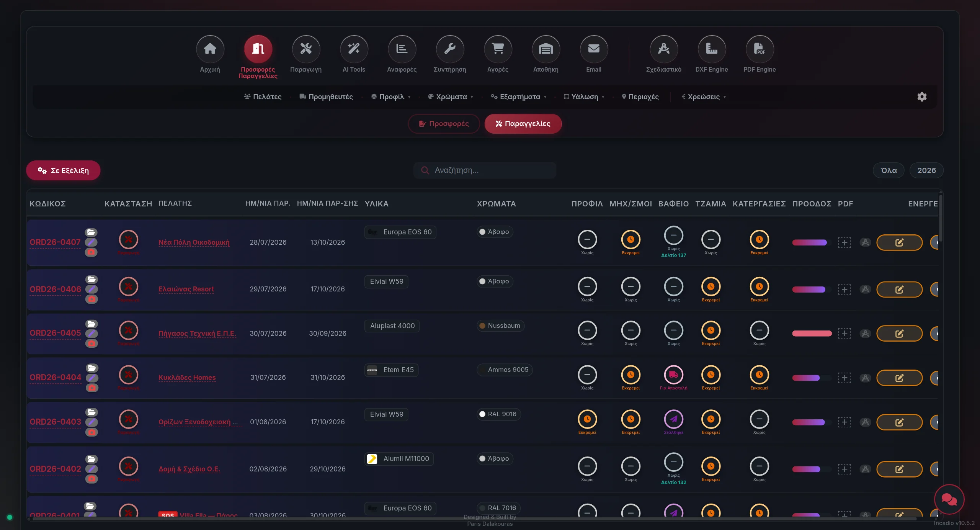Expand the Υάλωση dropdown menu
This screenshot has height=530, width=980.
[584, 97]
